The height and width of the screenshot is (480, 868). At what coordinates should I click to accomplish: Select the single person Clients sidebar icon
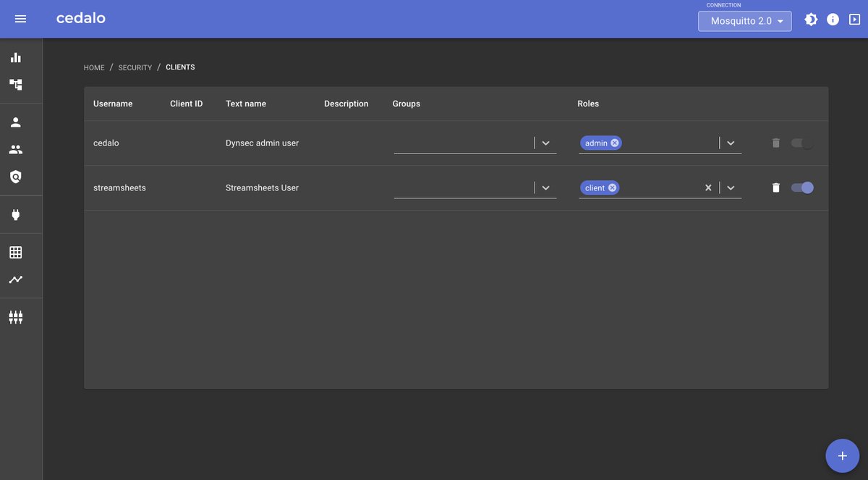click(x=16, y=122)
